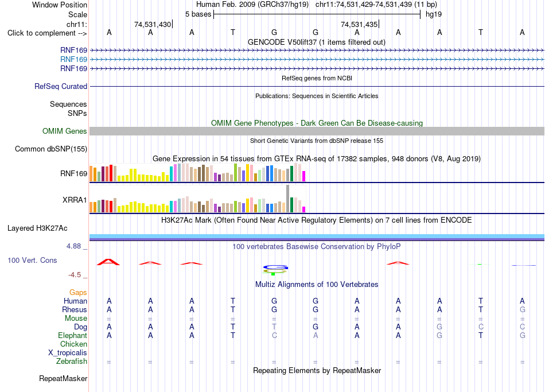545x392 pixels.
Task: Click the -4.5 PhyloP lower limit value
Action: pos(75,275)
